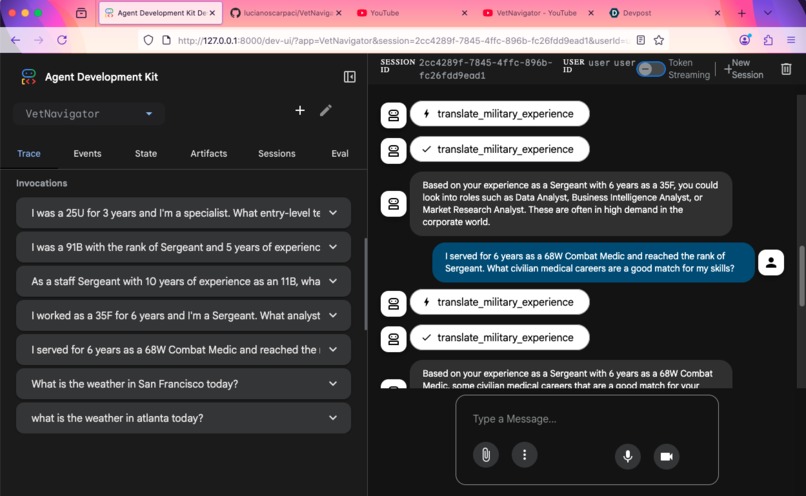Screen dimensions: 806x496
Task: Click bot icon next to 35F response
Action: point(393,204)
